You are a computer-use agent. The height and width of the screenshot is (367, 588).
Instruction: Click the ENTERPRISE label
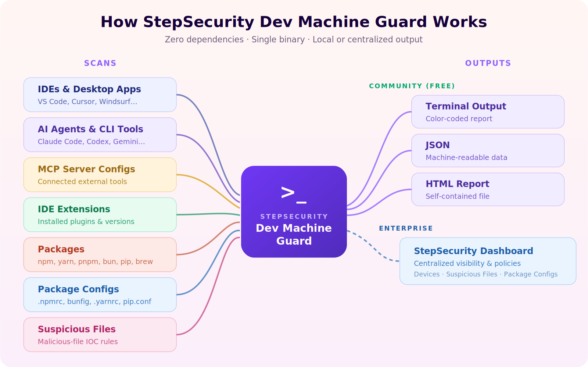pos(406,228)
